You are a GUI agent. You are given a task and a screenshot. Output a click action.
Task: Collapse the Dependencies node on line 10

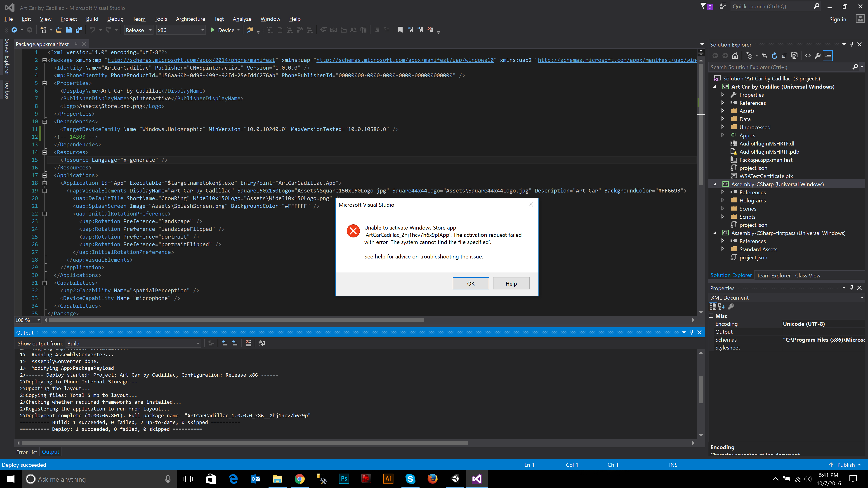[x=45, y=121]
